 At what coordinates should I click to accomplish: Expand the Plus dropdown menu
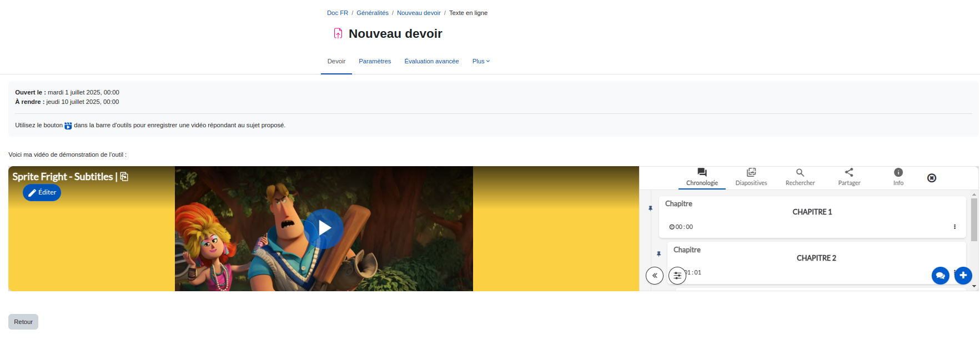point(481,61)
